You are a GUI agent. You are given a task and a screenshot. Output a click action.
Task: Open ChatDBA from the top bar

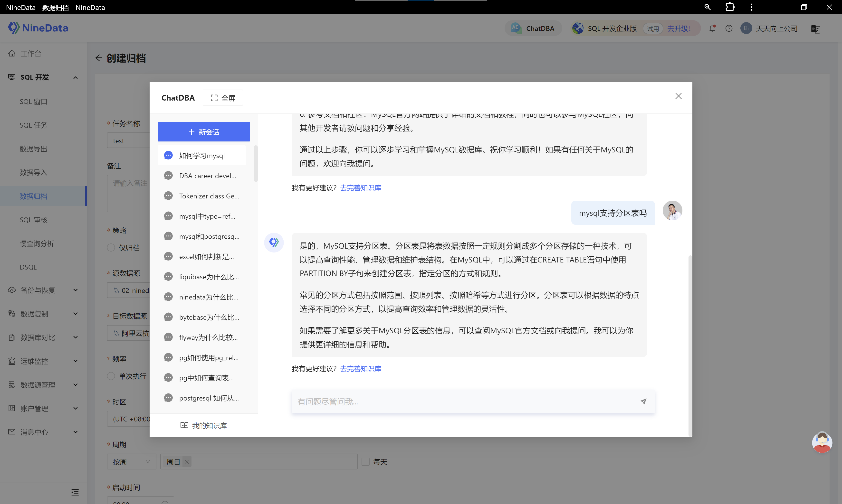coord(533,28)
